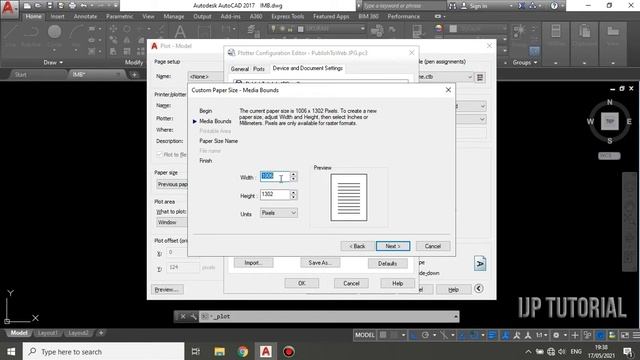640x360 pixels.
Task: Click Help button in Plot dialog
Action: pos(453,289)
